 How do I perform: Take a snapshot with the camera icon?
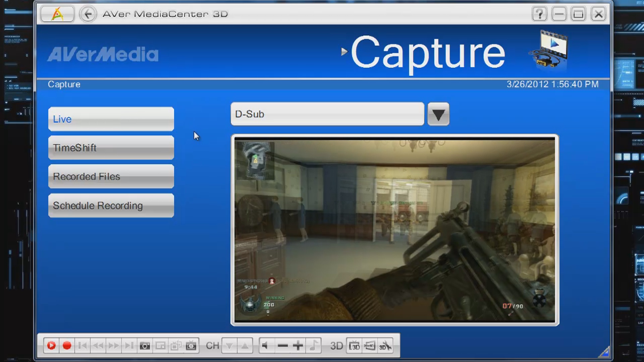[x=145, y=346]
